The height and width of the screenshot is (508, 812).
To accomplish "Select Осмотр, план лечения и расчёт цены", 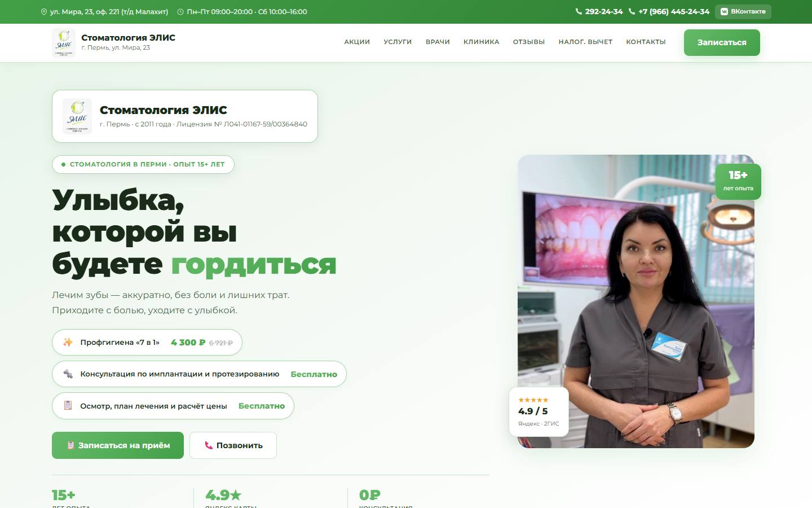I will pyautogui.click(x=173, y=406).
